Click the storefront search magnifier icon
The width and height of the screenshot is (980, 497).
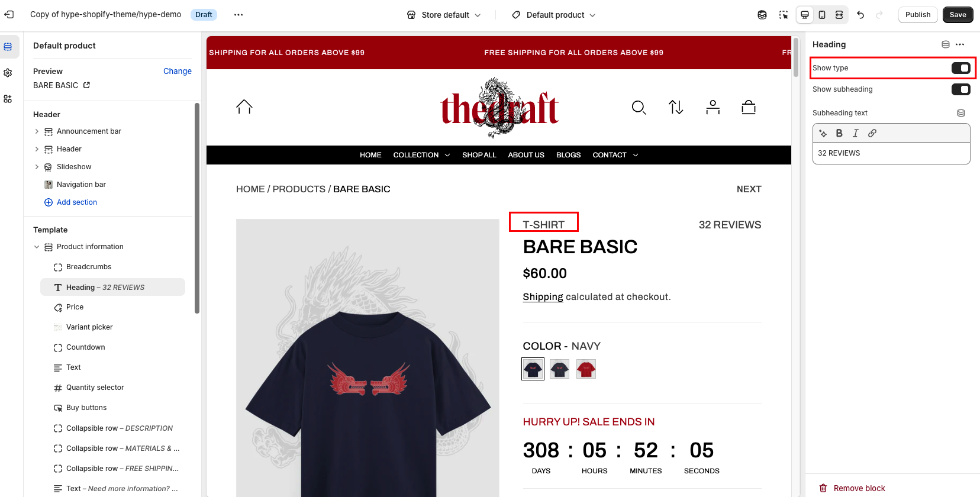coord(639,108)
